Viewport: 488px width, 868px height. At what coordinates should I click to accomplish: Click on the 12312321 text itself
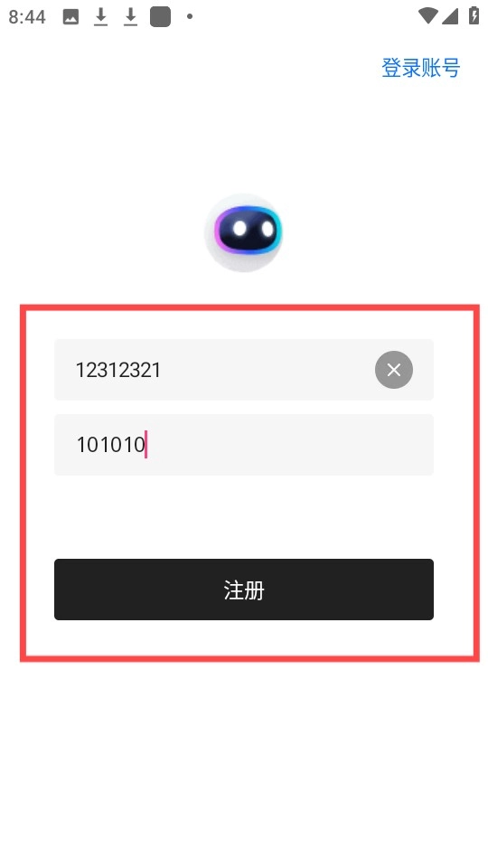[x=117, y=370]
